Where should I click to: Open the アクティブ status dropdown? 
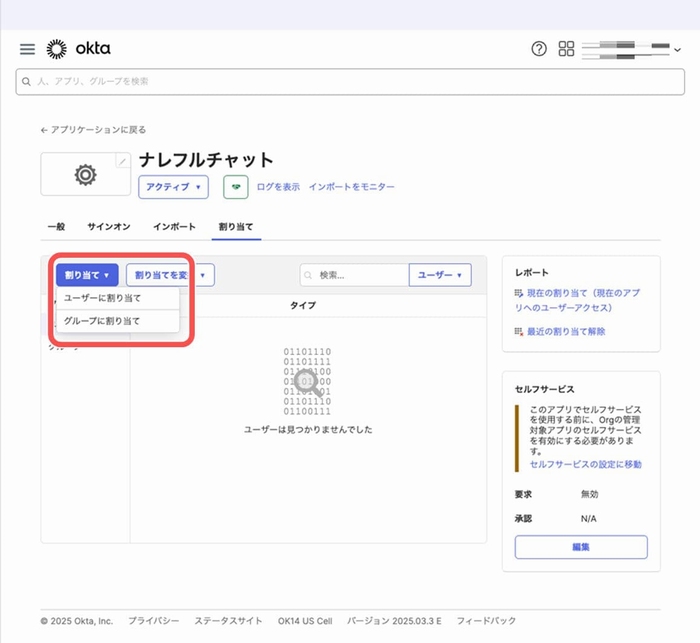[173, 187]
